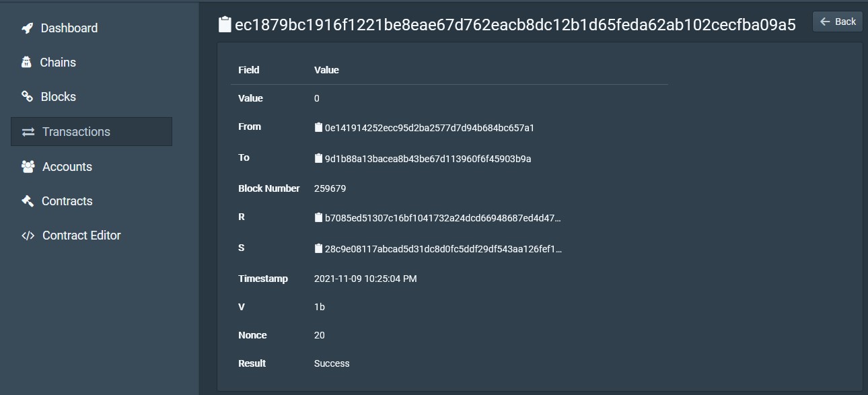Select the Blocks link icon
The height and width of the screenshot is (395, 868).
pyautogui.click(x=28, y=96)
